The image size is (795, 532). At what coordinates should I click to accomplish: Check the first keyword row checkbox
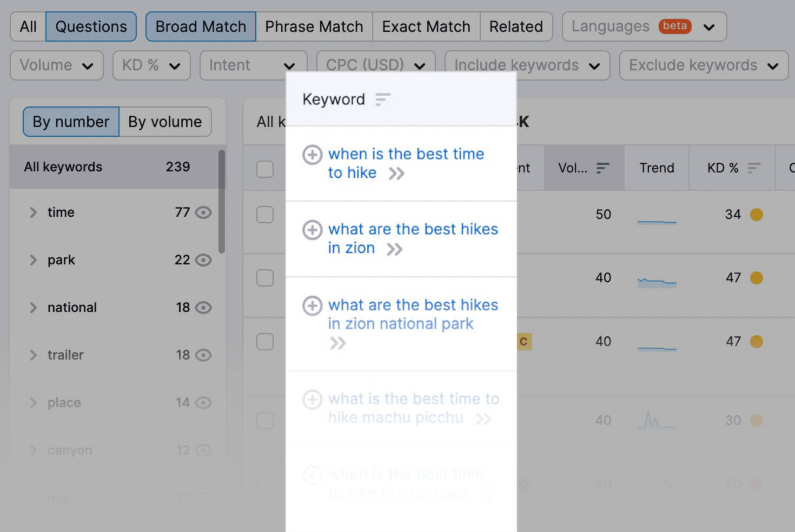click(264, 215)
